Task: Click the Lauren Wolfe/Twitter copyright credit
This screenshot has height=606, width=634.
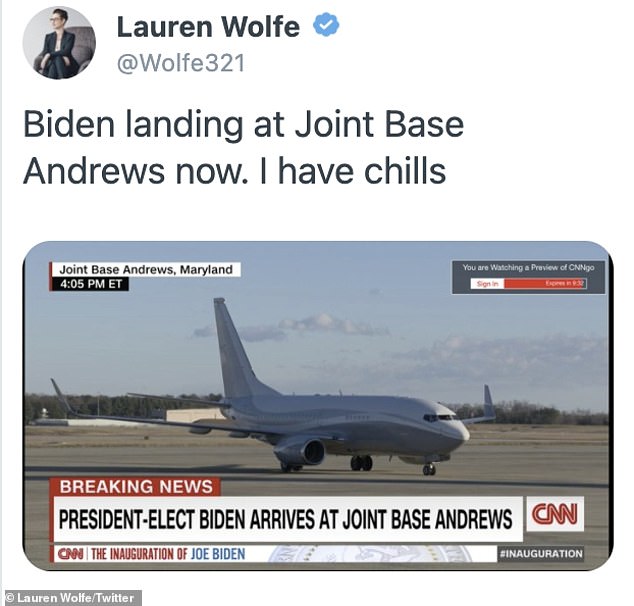Action: pos(71,598)
